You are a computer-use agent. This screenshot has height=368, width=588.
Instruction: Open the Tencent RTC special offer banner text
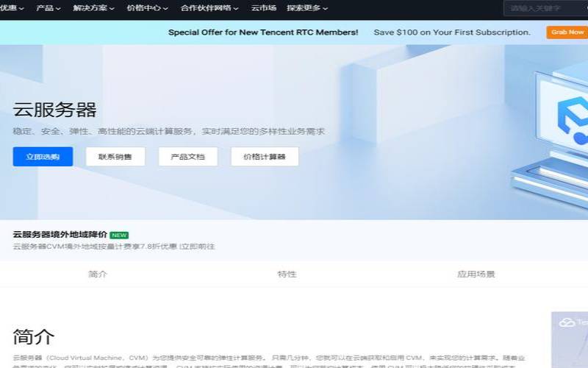(x=263, y=32)
